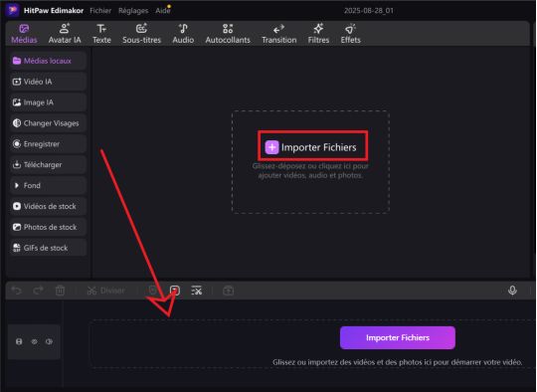Click the microphone voice-over icon

click(x=512, y=291)
